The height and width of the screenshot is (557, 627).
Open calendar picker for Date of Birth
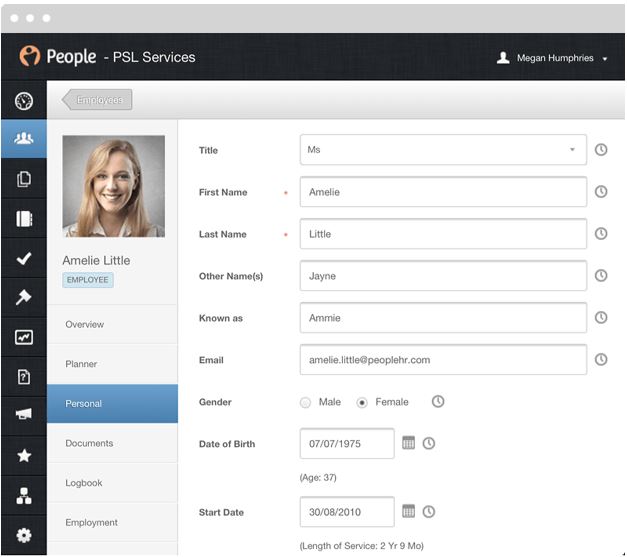408,443
